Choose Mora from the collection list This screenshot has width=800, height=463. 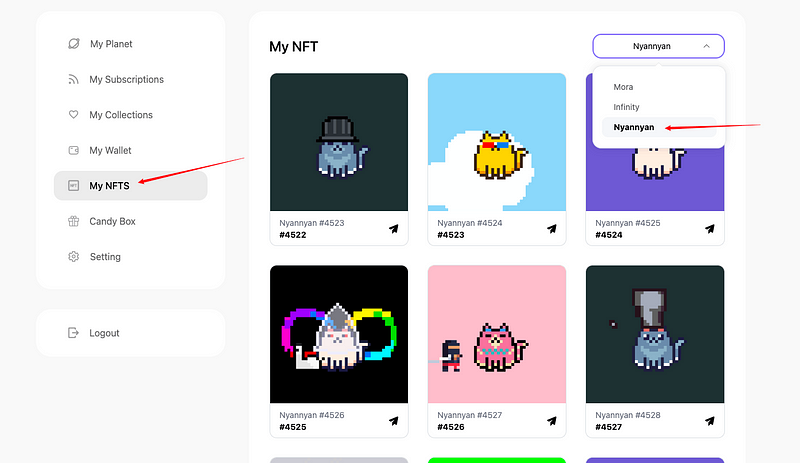pyautogui.click(x=623, y=87)
